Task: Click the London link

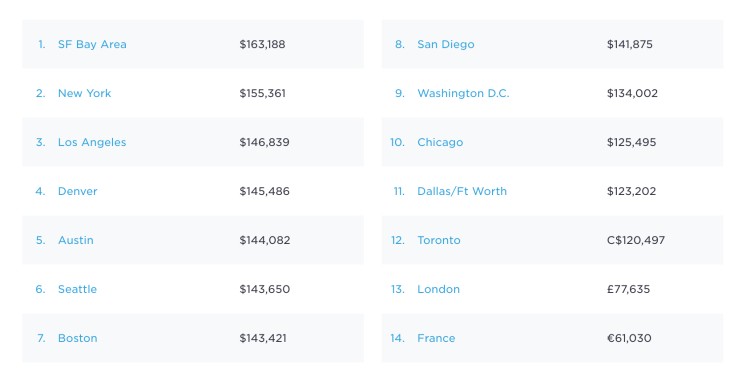Action: pyautogui.click(x=438, y=290)
